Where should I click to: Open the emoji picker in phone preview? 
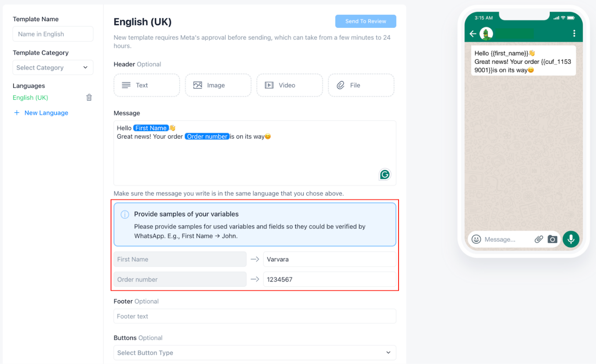point(476,239)
